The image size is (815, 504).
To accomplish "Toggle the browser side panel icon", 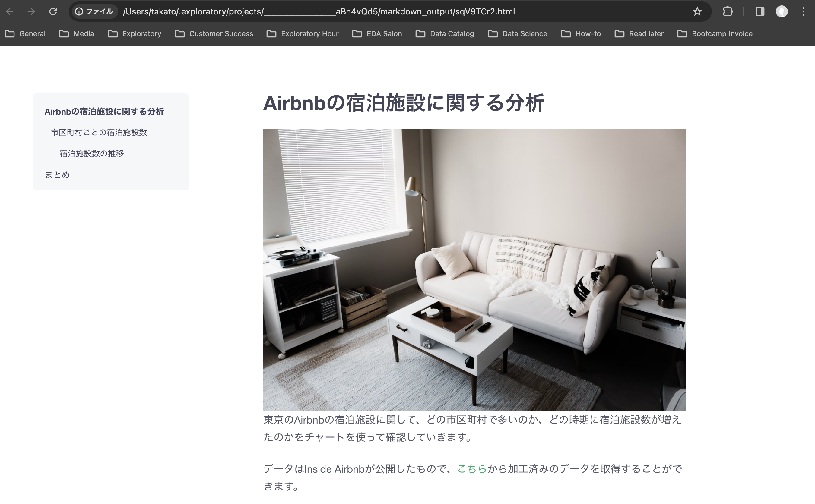I will 760,12.
